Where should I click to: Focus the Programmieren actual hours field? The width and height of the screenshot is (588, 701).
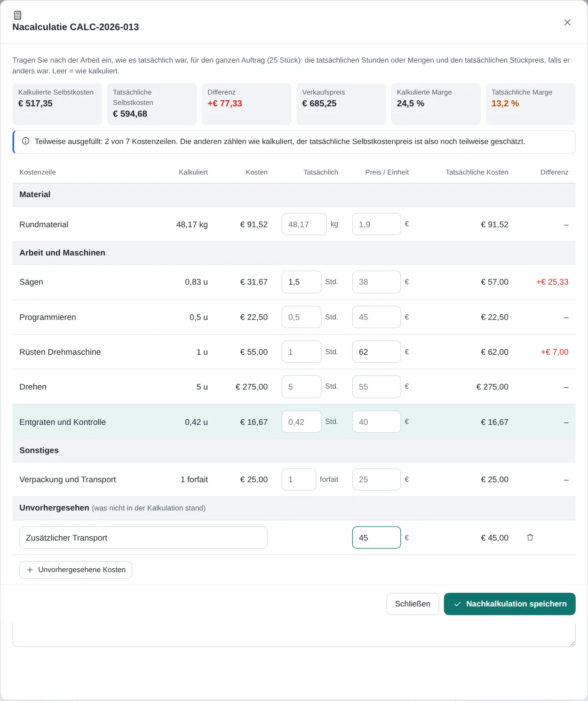click(302, 317)
